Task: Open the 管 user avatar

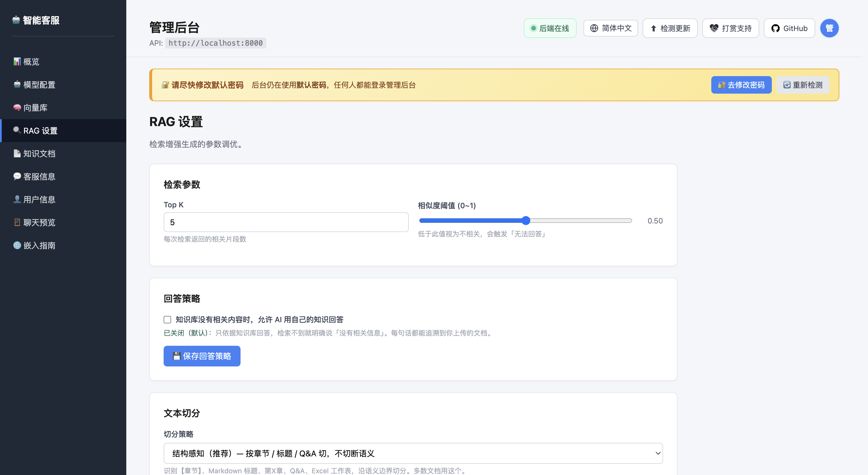Action: [829, 28]
